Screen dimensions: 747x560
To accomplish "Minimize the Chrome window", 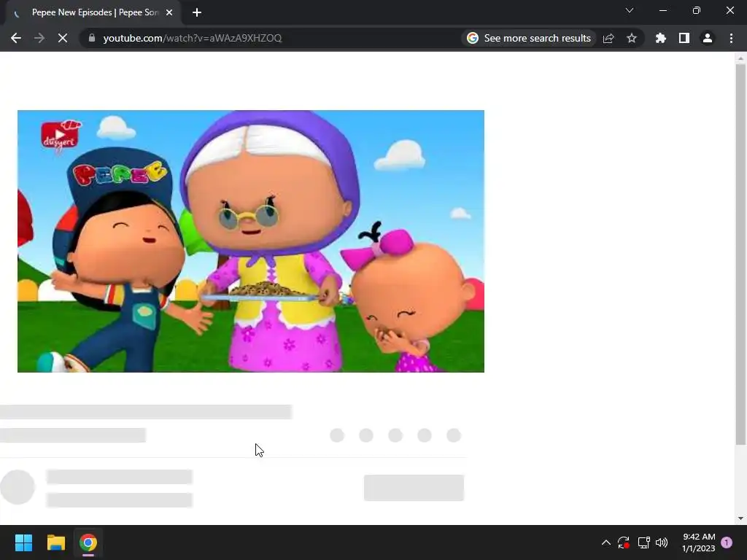I will pyautogui.click(x=662, y=10).
